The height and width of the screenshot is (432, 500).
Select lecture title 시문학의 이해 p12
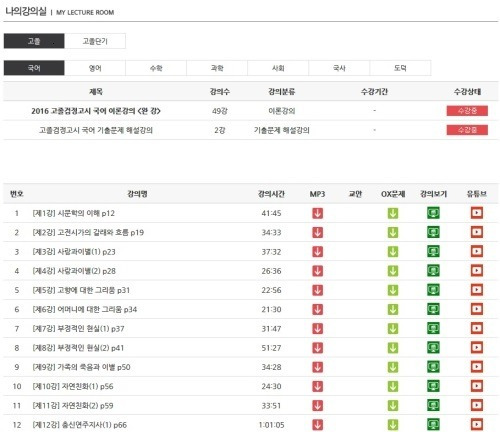pyautogui.click(x=86, y=213)
